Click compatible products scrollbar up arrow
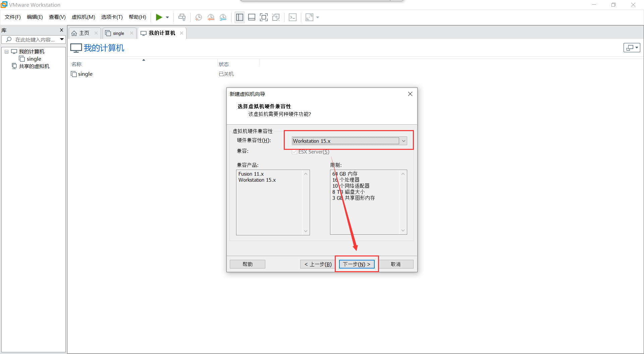The width and height of the screenshot is (644, 354). 306,174
